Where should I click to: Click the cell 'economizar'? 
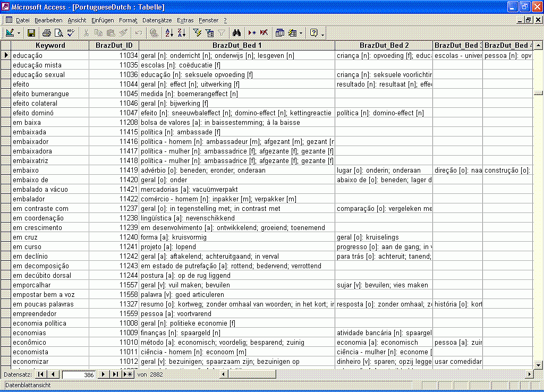click(50, 361)
